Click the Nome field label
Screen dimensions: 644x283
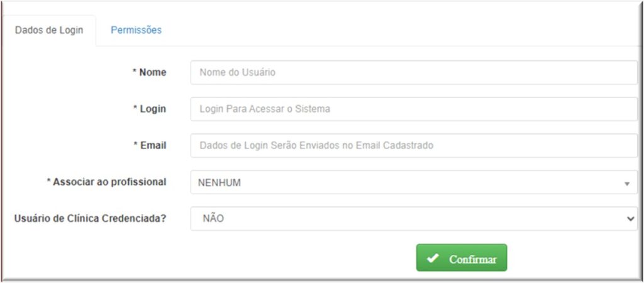point(153,72)
